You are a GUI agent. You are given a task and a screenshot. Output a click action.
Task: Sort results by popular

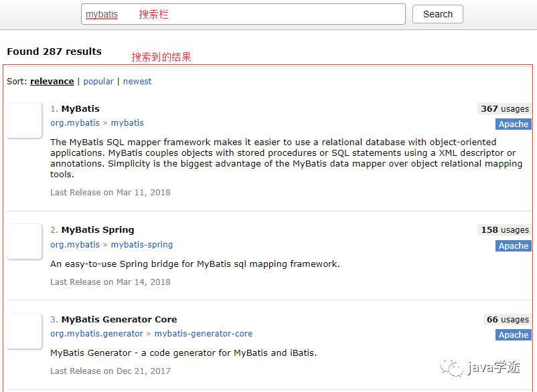(x=98, y=82)
